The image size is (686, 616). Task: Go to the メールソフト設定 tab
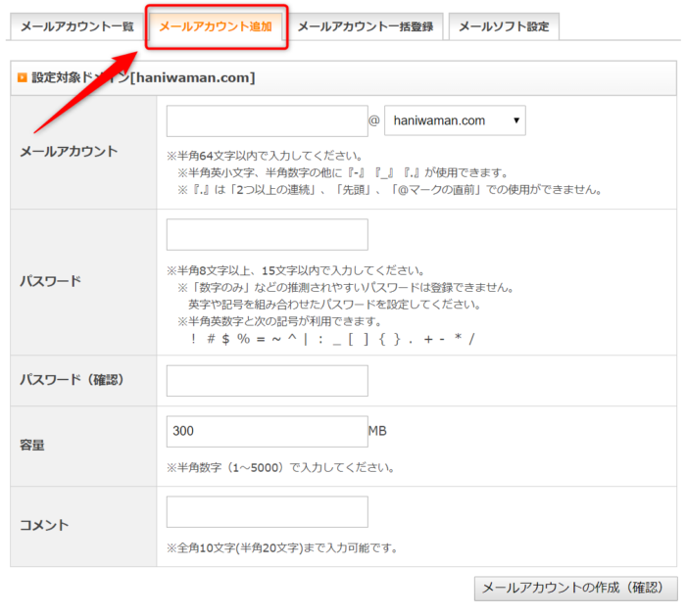point(504,26)
